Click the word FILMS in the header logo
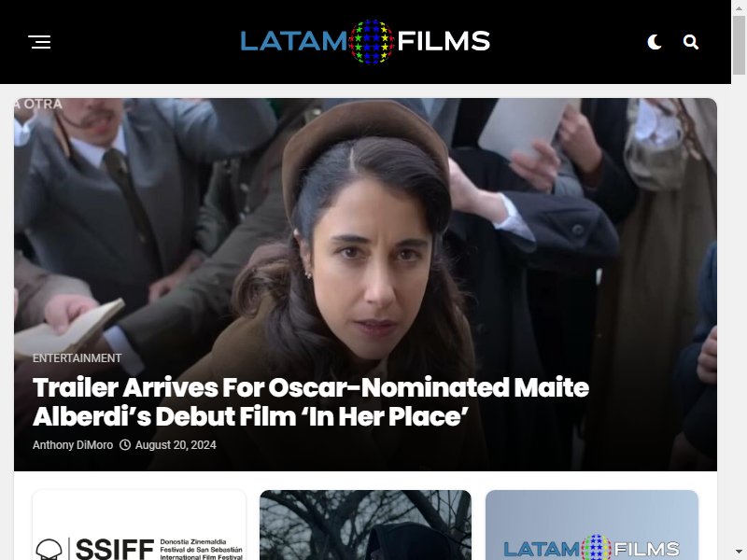747x560 pixels. (444, 41)
